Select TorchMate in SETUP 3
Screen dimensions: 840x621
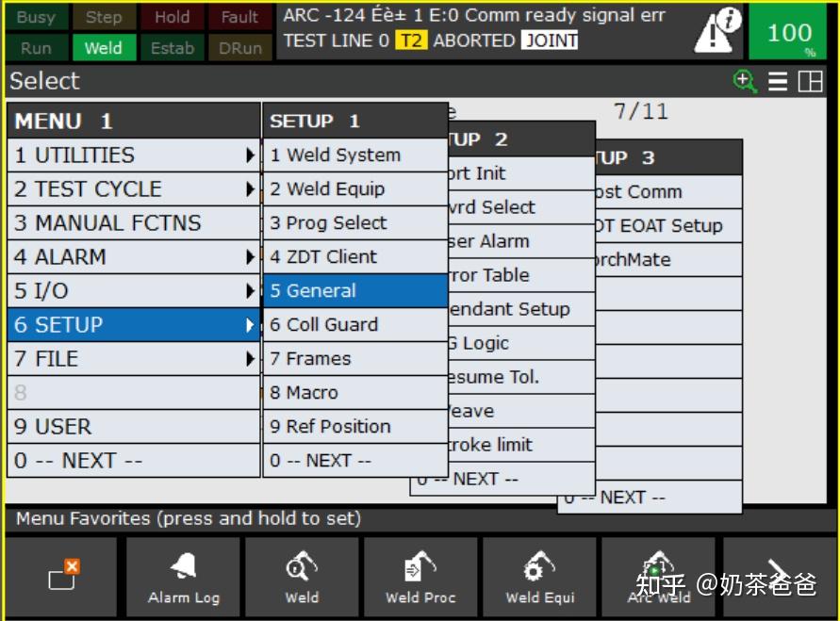(668, 260)
